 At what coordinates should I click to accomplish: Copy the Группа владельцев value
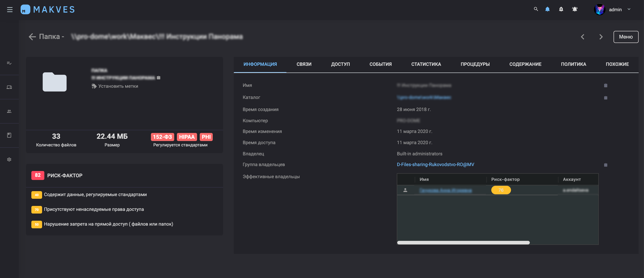tap(605, 165)
